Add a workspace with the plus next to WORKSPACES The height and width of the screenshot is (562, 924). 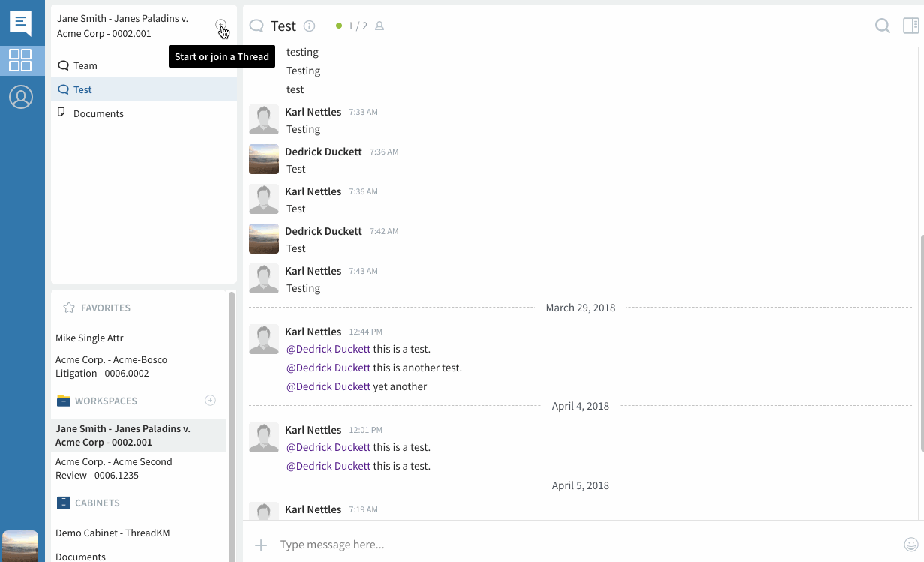point(210,400)
